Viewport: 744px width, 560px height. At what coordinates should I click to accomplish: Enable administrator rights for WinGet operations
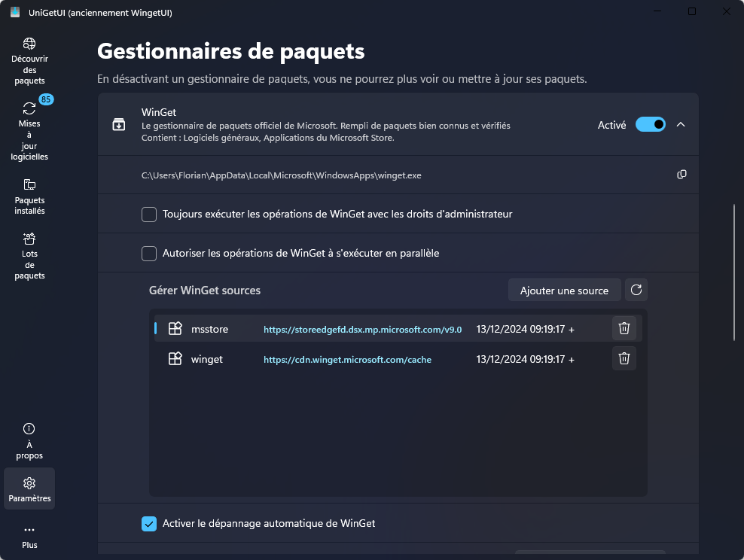[148, 215]
